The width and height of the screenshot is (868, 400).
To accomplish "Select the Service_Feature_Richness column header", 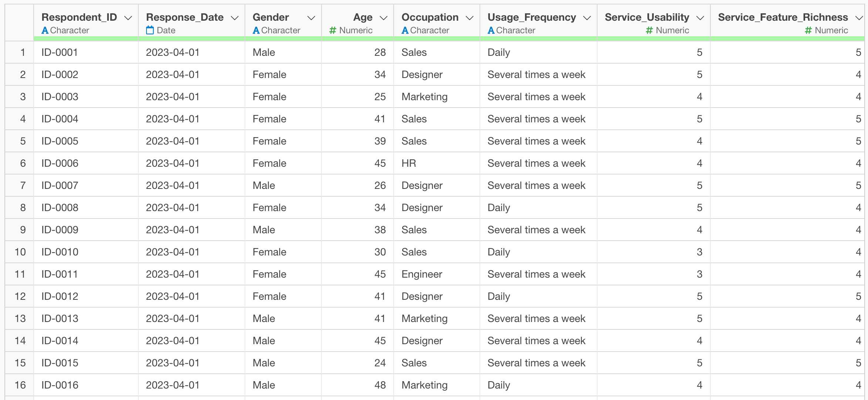I will tap(783, 17).
